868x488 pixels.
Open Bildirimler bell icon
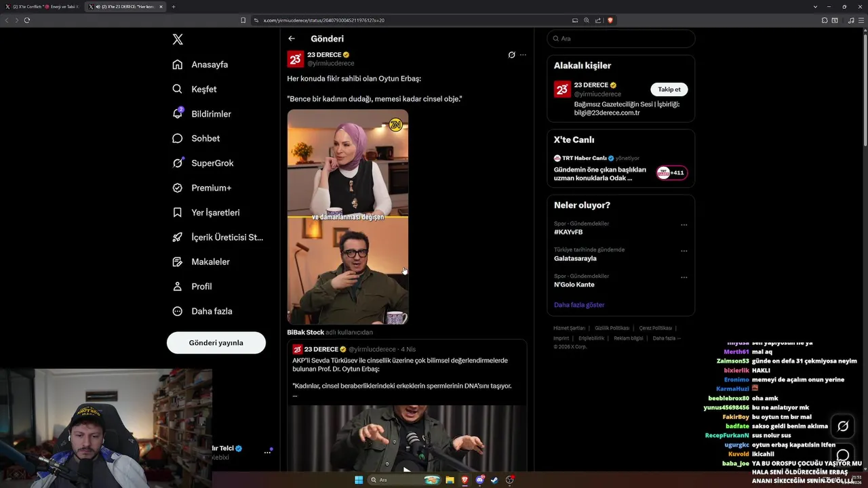click(x=178, y=113)
